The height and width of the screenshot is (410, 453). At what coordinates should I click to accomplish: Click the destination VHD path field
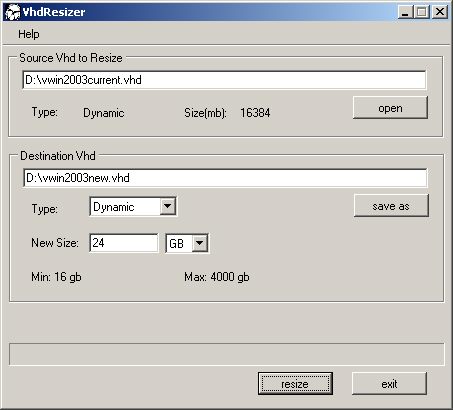(225, 178)
